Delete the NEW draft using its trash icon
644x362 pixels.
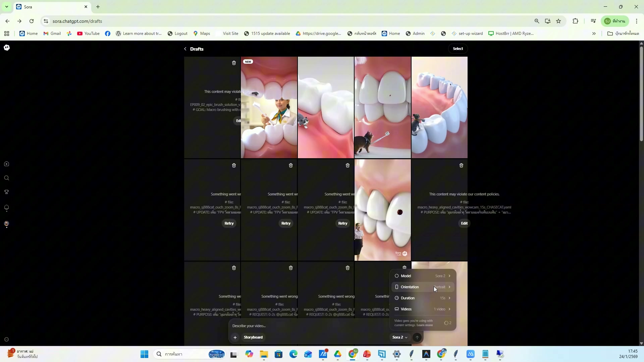(x=234, y=63)
